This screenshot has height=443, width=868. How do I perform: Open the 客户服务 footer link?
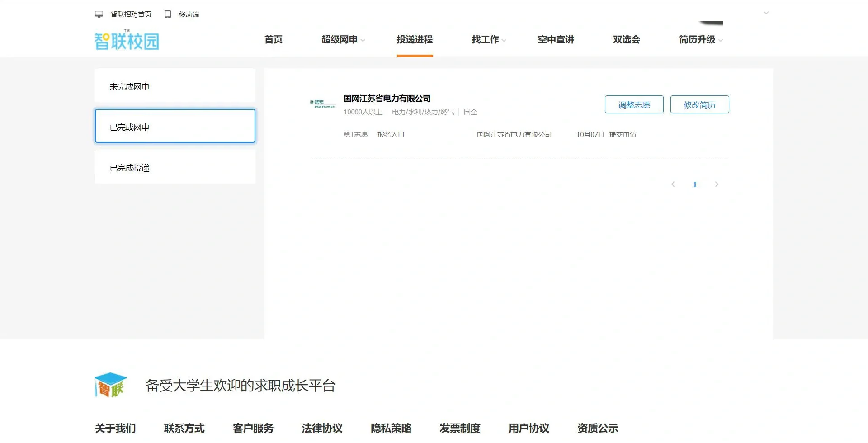point(253,428)
